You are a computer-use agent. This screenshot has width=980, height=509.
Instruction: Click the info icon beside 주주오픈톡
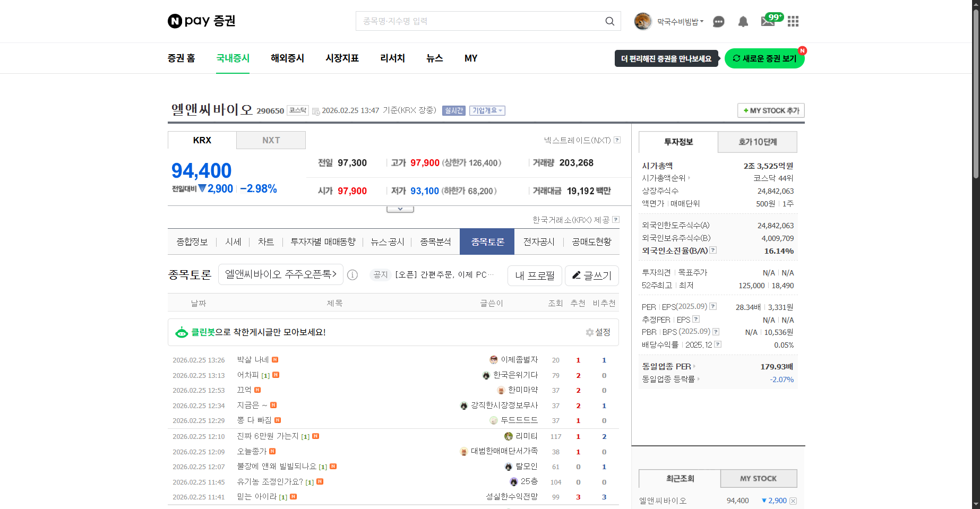pyautogui.click(x=353, y=275)
